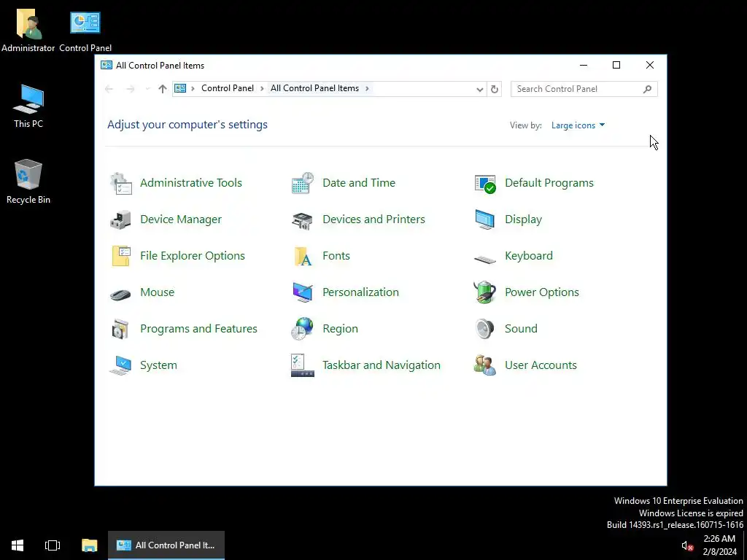Viewport: 747px width, 560px height.
Task: Open the Date and Time icon
Action: [x=303, y=183]
